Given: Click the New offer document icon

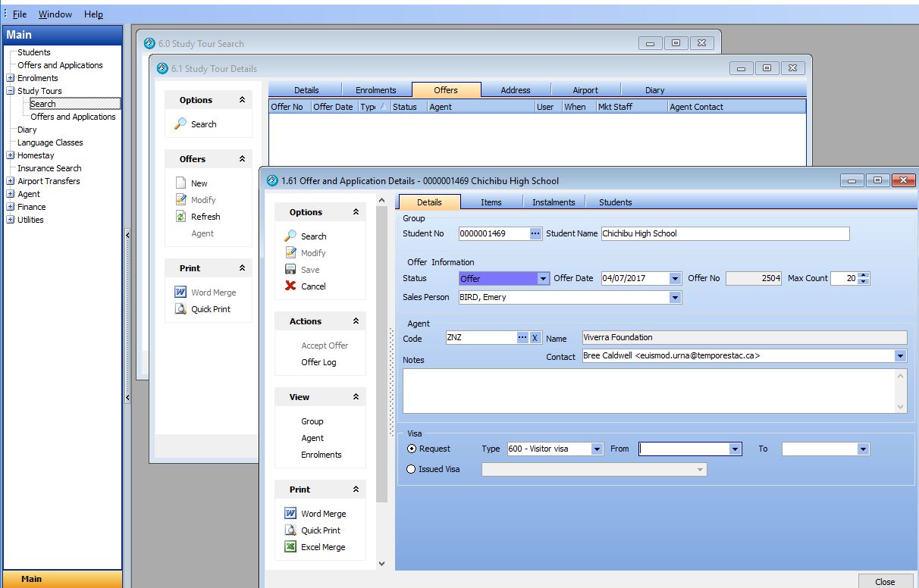Looking at the screenshot, I should coord(180,183).
